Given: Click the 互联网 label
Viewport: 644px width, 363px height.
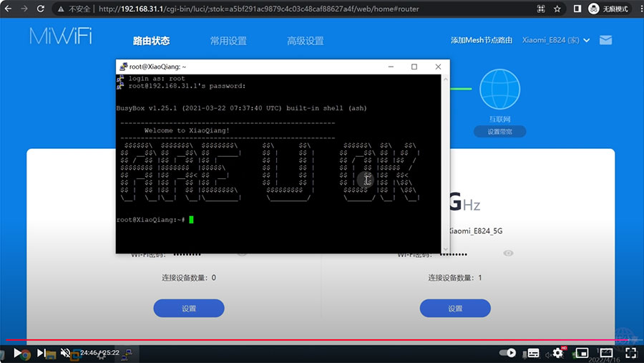Looking at the screenshot, I should (x=500, y=120).
